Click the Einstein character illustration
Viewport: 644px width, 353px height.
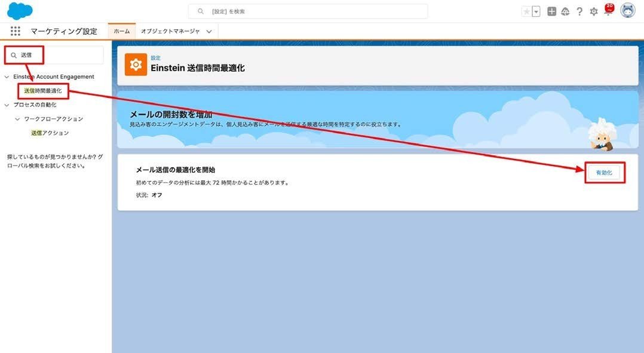(602, 134)
